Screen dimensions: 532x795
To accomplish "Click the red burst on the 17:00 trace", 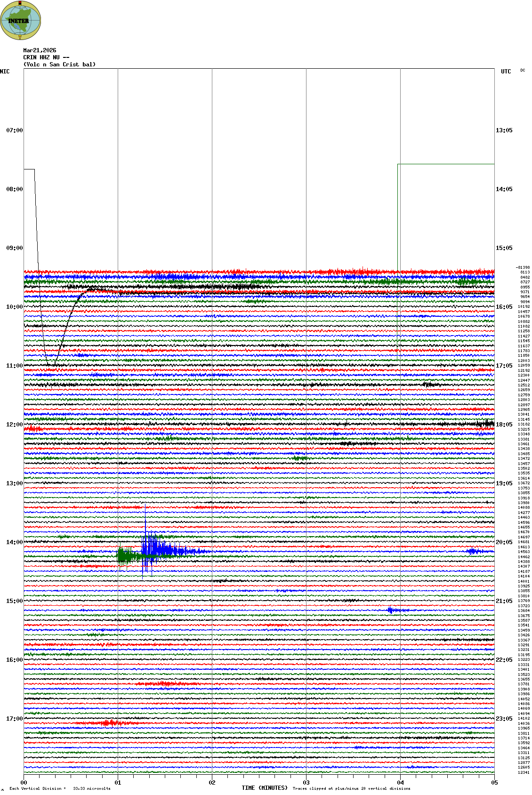I will coord(108,723).
